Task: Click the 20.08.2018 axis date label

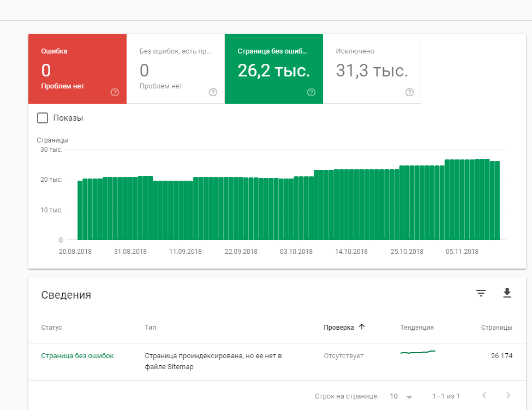Action: tap(75, 252)
